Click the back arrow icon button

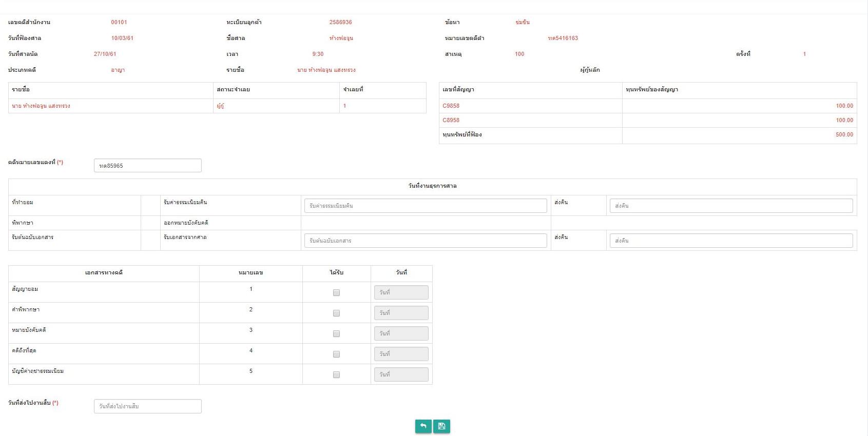pos(423,426)
